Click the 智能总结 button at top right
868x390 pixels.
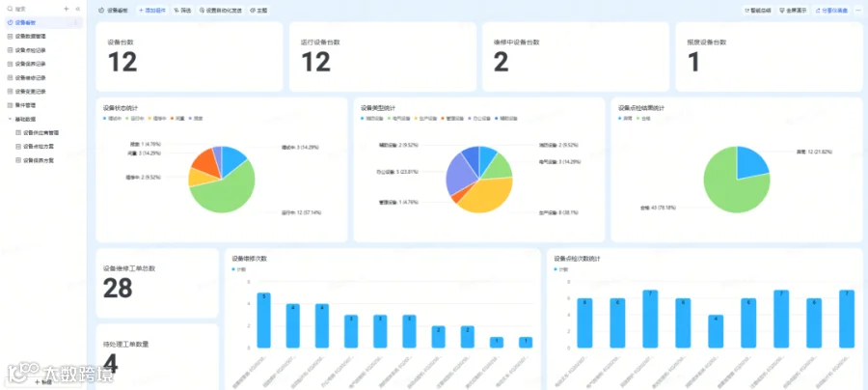click(758, 11)
